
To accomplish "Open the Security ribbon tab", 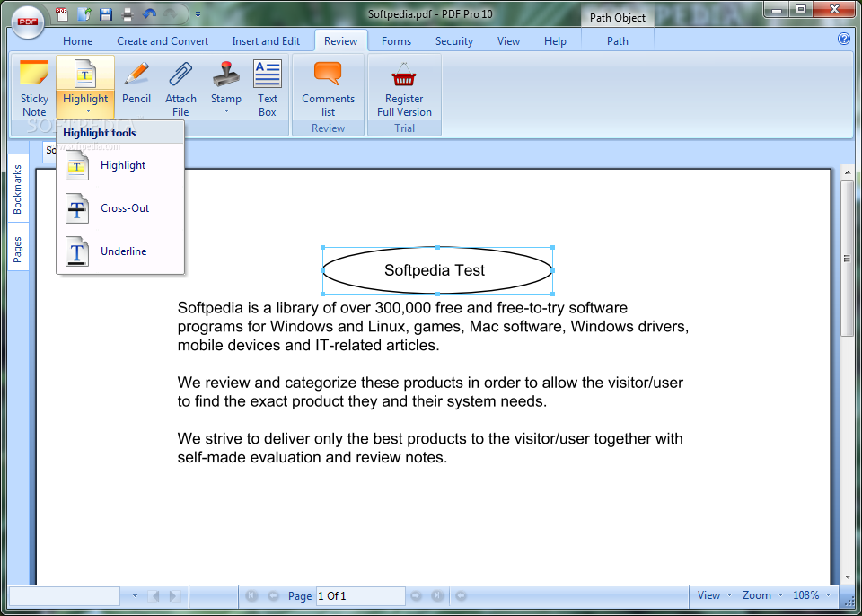I will [454, 41].
